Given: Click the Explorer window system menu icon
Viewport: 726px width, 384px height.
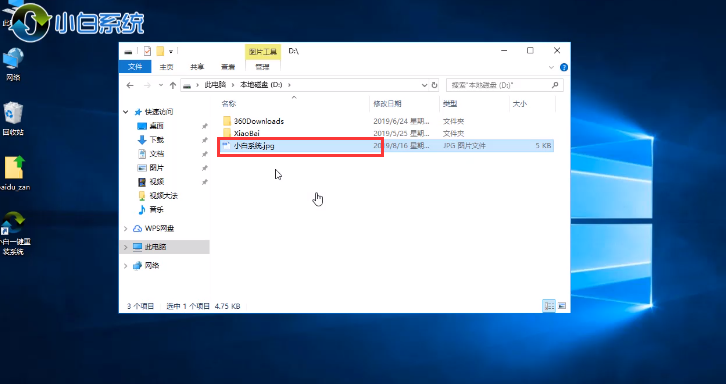Looking at the screenshot, I should pyautogui.click(x=128, y=51).
